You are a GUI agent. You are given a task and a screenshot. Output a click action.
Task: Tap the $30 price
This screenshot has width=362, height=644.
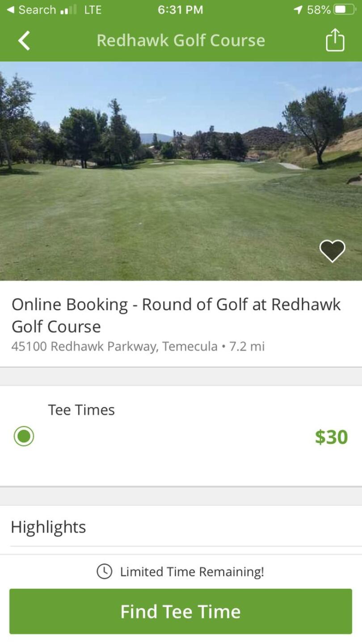pyautogui.click(x=331, y=437)
